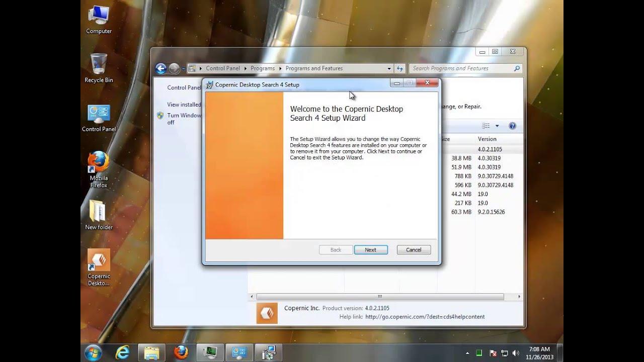
Task: Select the Copernic Desktop shortcut on the desktop
Action: click(99, 267)
